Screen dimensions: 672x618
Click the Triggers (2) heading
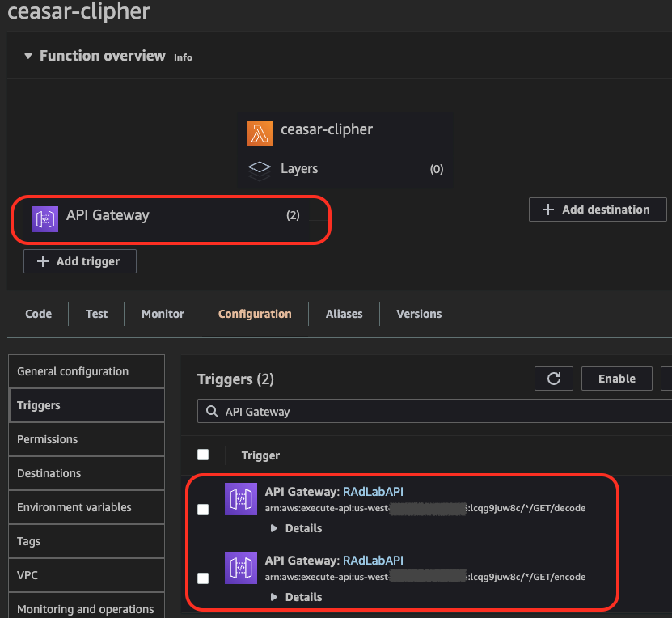point(235,379)
